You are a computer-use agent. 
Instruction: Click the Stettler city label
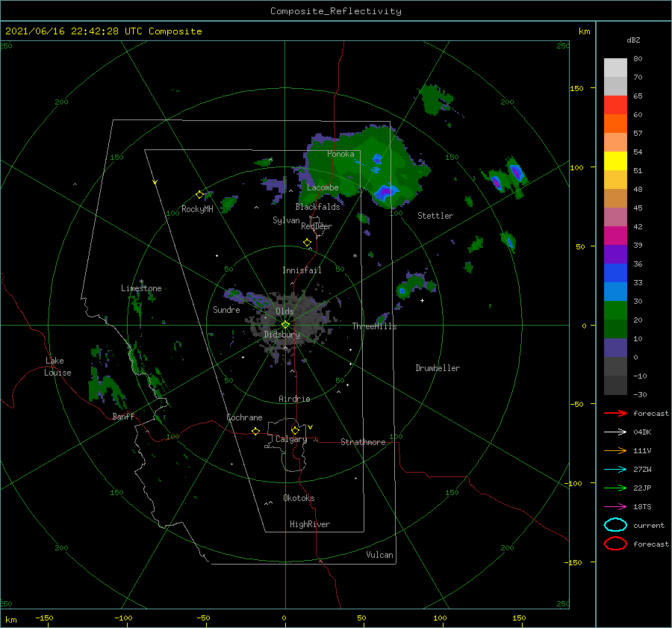click(x=435, y=216)
